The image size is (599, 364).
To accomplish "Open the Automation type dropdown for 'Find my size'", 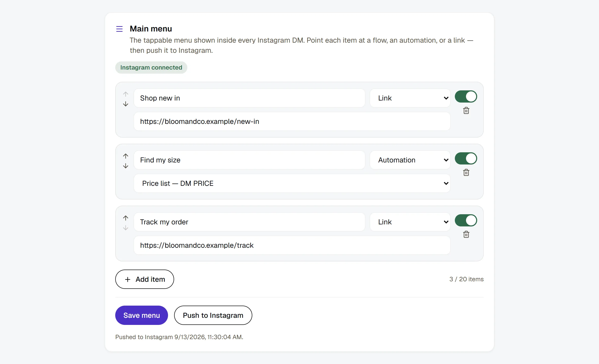I will point(410,160).
